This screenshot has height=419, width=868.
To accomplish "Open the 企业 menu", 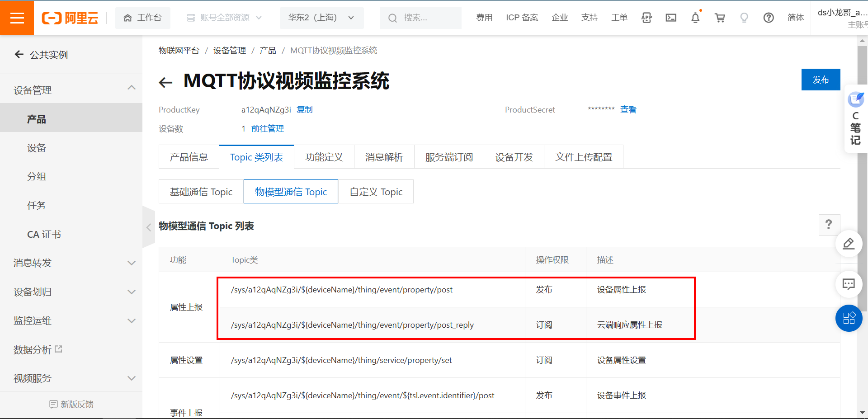I will pos(560,18).
